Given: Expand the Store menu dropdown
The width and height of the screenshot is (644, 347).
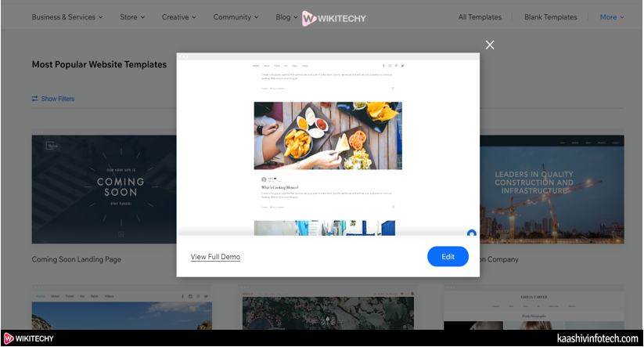Looking at the screenshot, I should coord(132,17).
